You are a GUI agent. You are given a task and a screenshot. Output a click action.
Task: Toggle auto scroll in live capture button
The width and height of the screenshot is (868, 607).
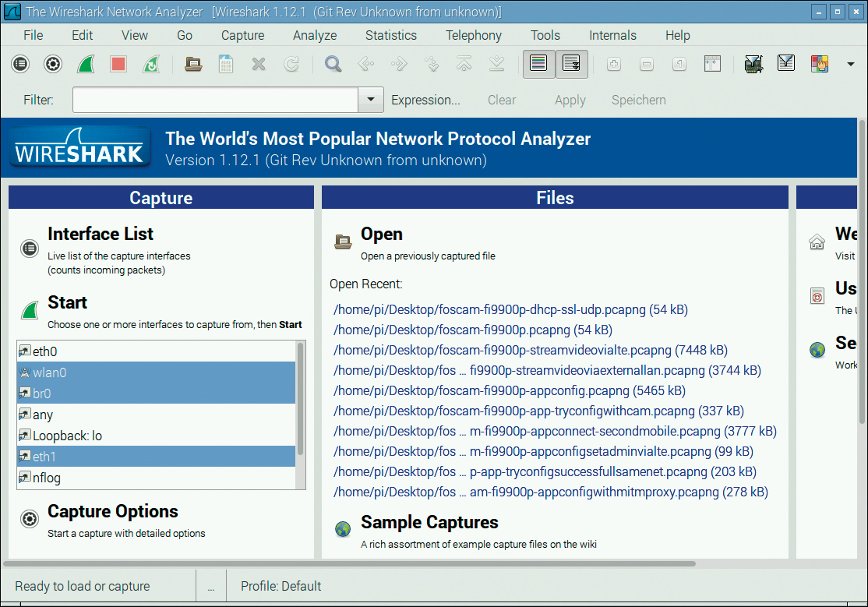tap(571, 65)
